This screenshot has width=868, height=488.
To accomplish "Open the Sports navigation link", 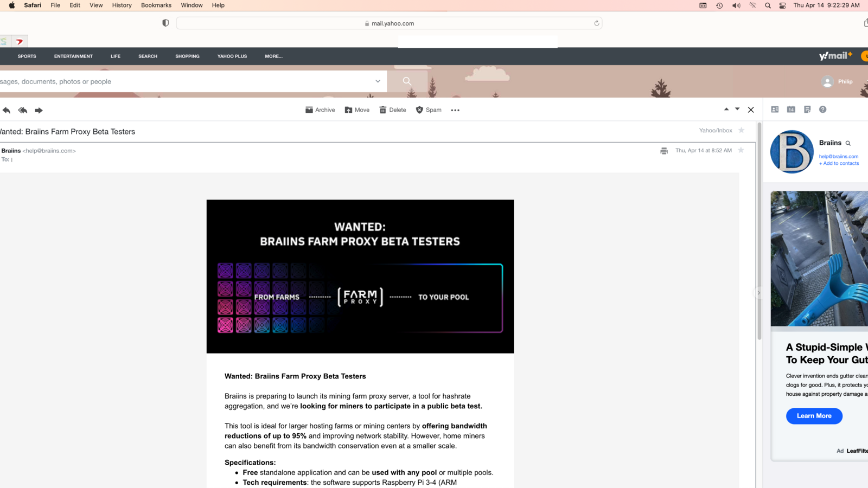I will [27, 56].
